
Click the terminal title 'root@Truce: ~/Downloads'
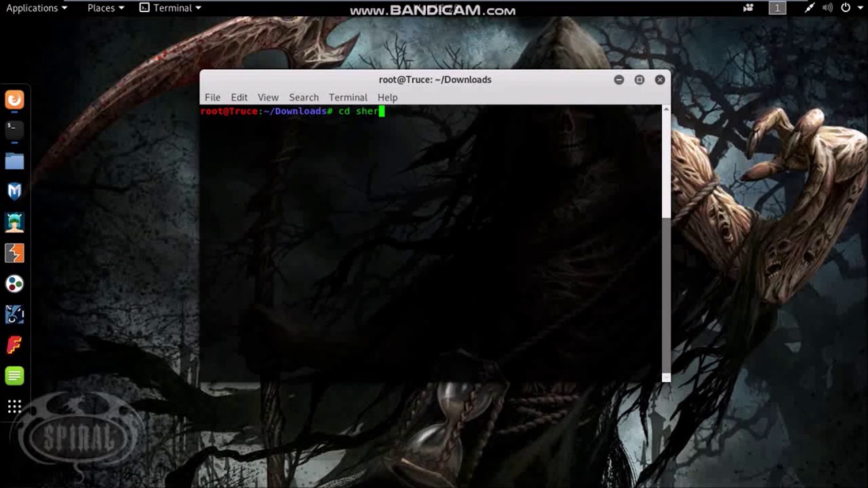pos(435,80)
